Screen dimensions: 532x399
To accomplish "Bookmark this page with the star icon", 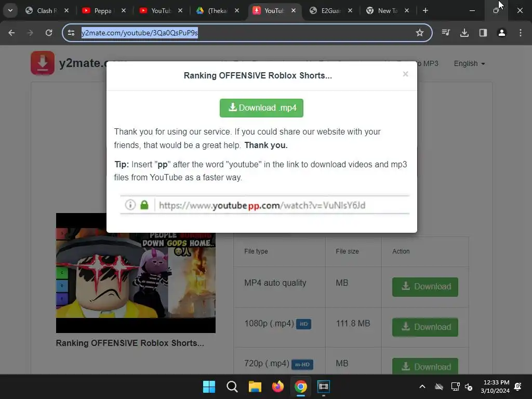I will click(x=420, y=33).
